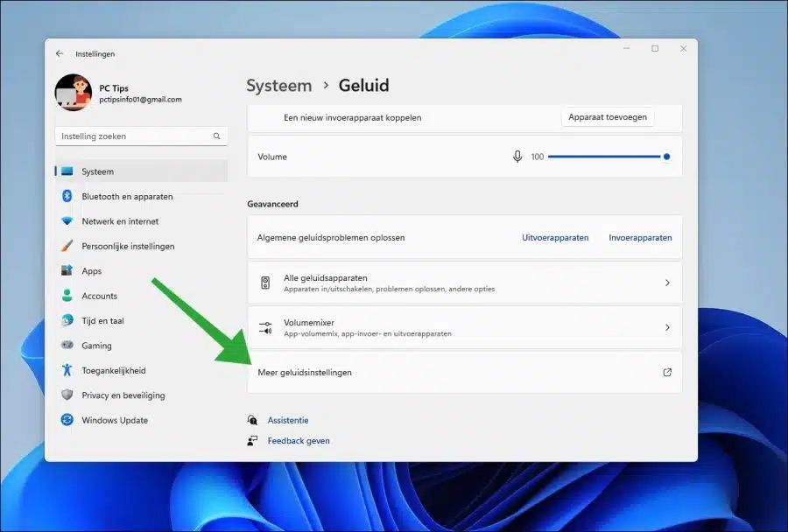
Task: Close the Instellingen window
Action: pyautogui.click(x=684, y=49)
